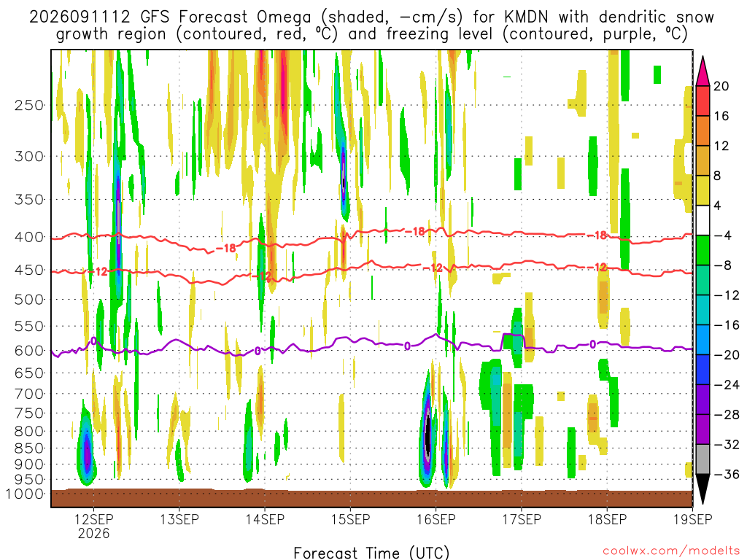Click the 16SEP time axis marker
747x560 pixels.
pos(436,519)
